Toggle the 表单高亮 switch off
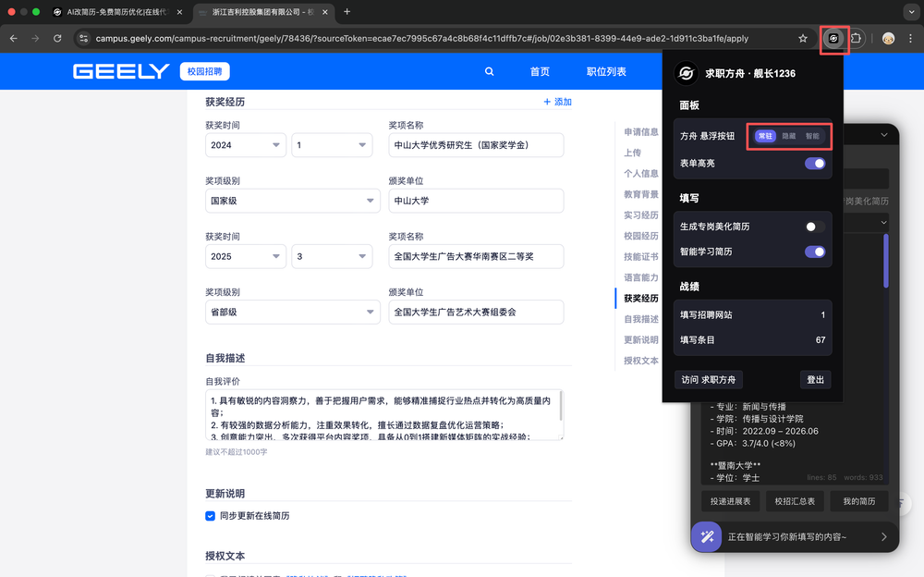The height and width of the screenshot is (577, 924). (x=814, y=164)
